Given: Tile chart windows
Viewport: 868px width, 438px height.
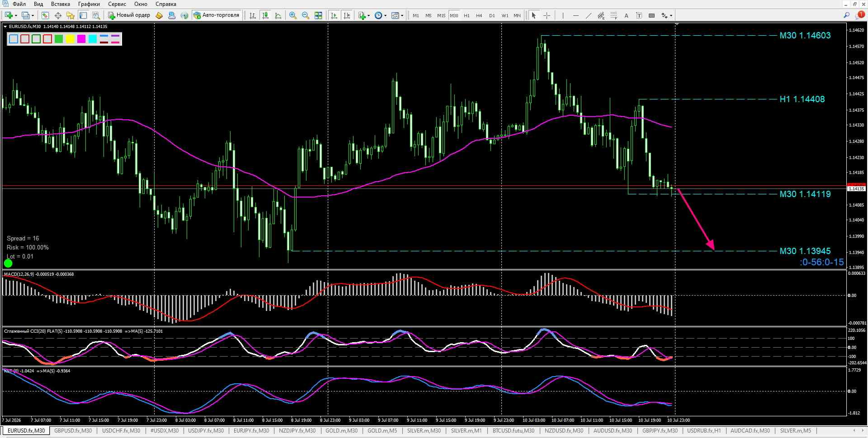Looking at the screenshot, I should click(x=318, y=15).
